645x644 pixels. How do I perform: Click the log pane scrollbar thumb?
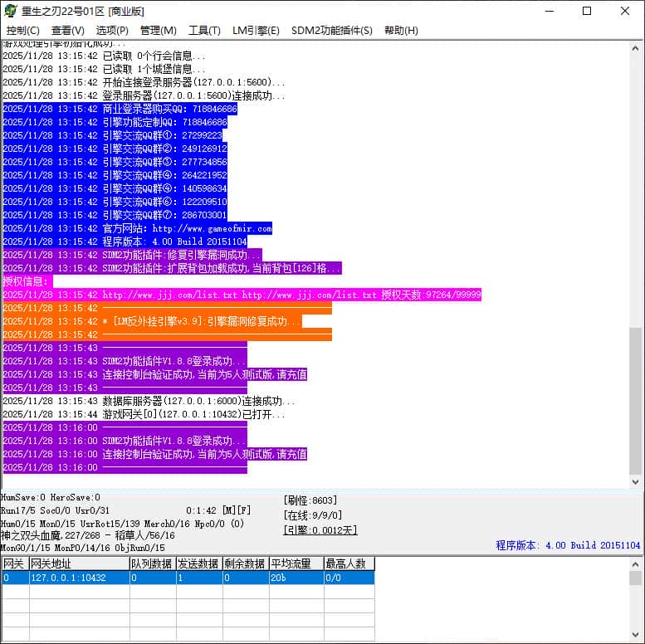[635, 401]
